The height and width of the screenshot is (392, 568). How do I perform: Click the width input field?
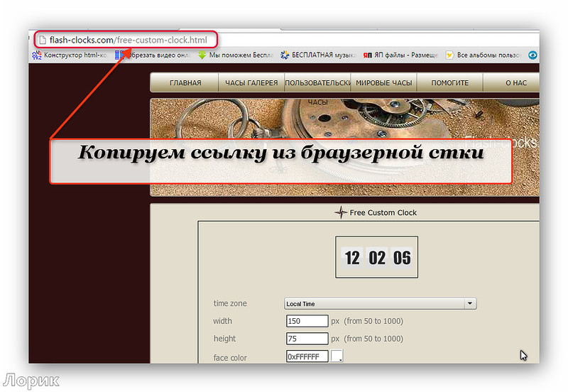(307, 321)
